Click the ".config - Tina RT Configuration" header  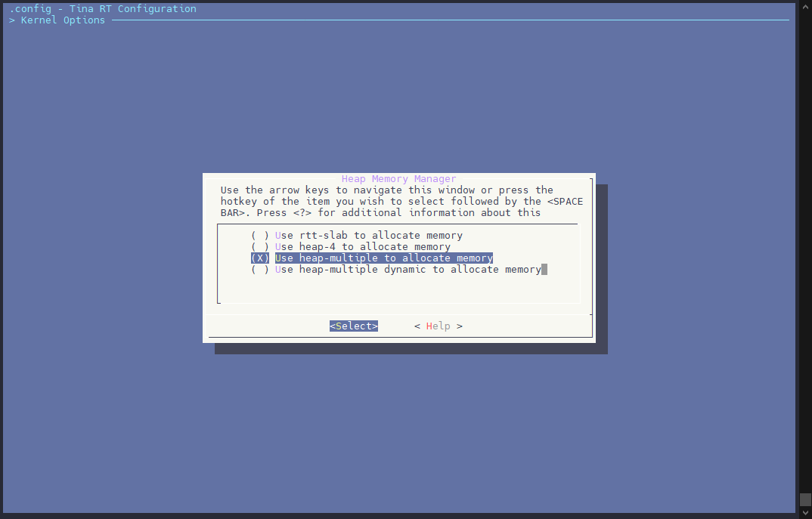click(x=103, y=9)
